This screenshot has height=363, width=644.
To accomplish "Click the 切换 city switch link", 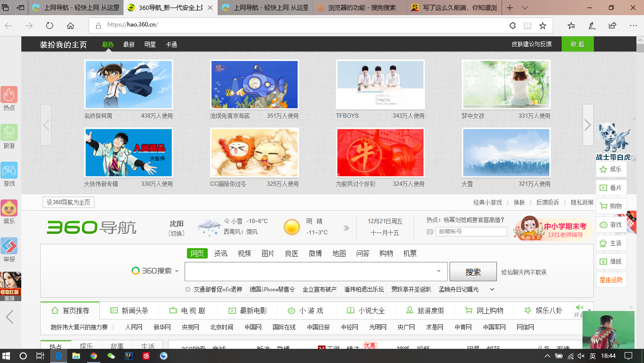I will click(x=176, y=233).
